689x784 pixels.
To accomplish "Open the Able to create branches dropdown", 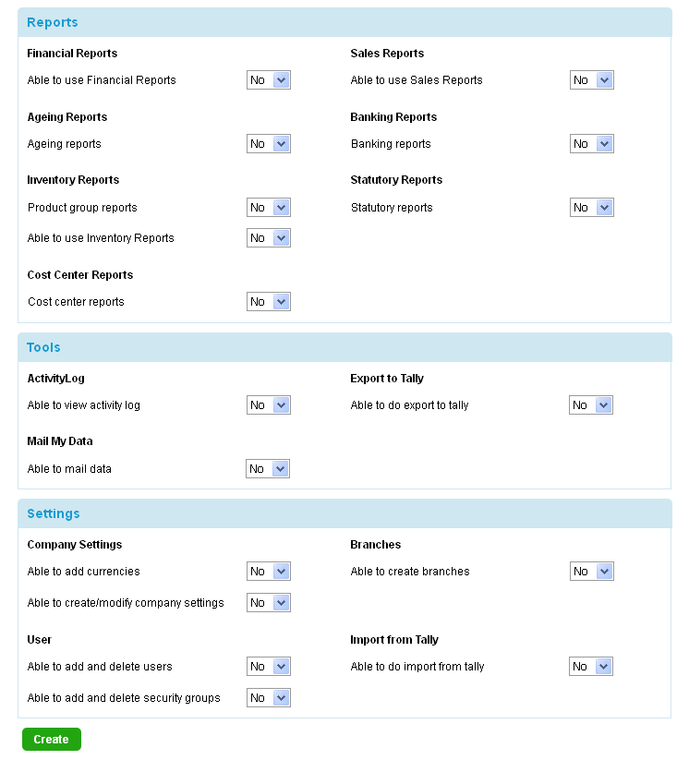I will (591, 571).
